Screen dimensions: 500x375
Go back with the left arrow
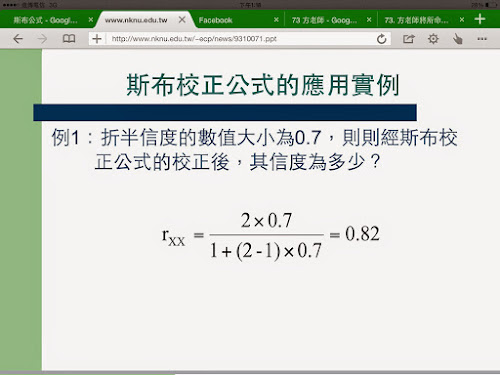[18, 39]
